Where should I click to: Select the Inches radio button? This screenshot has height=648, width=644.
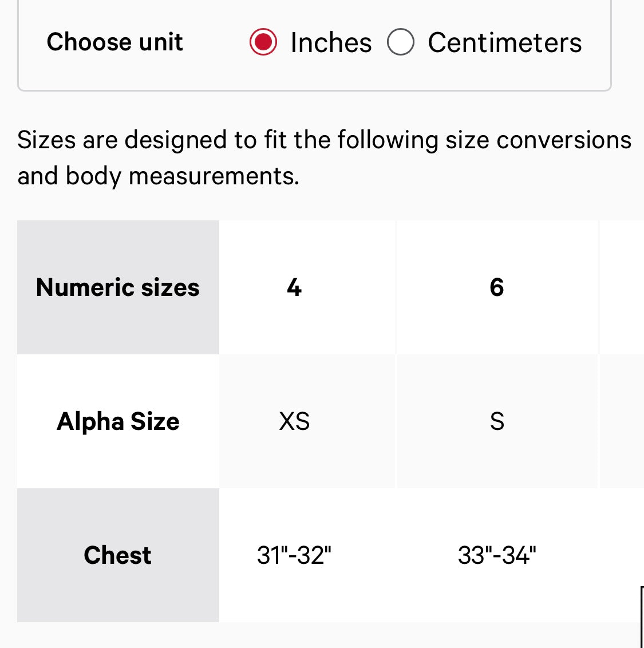263,42
